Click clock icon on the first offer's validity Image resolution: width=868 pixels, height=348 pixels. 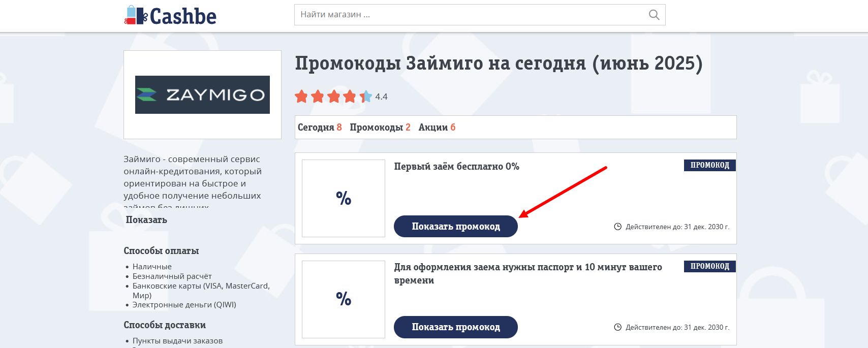(x=618, y=227)
